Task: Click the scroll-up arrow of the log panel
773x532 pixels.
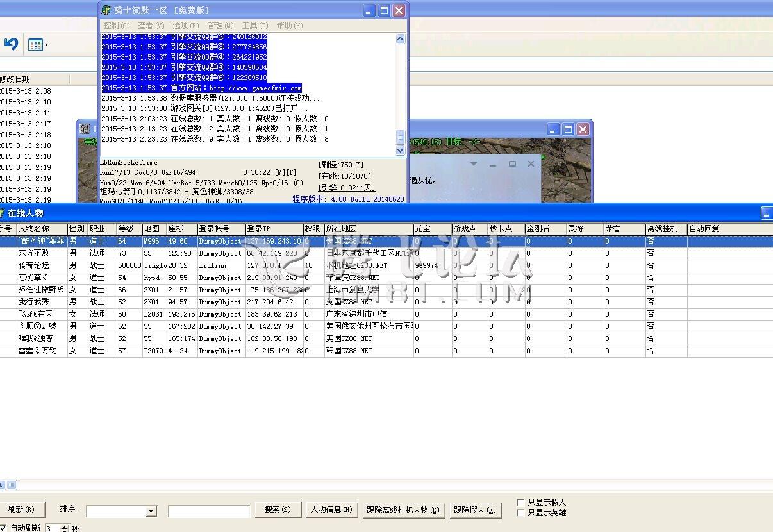Action: tap(401, 39)
